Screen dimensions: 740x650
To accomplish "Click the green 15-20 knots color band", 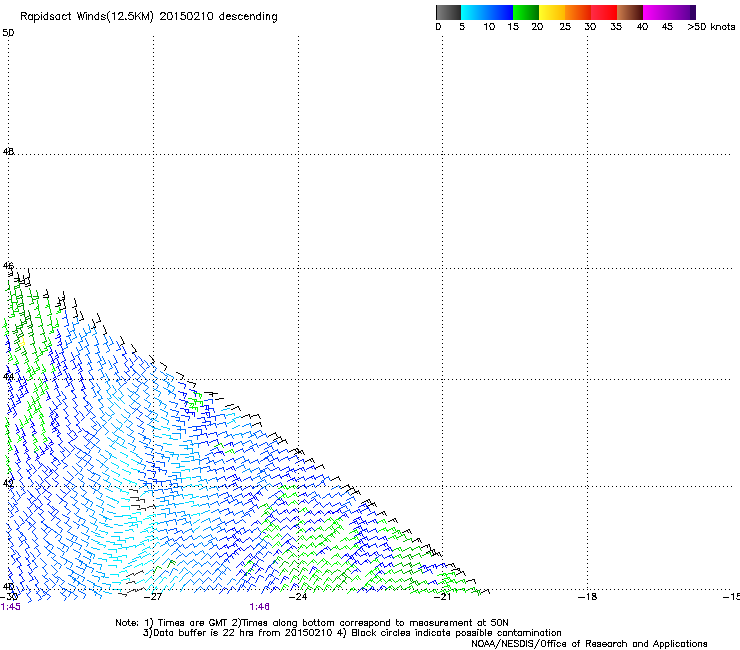I will pyautogui.click(x=526, y=12).
